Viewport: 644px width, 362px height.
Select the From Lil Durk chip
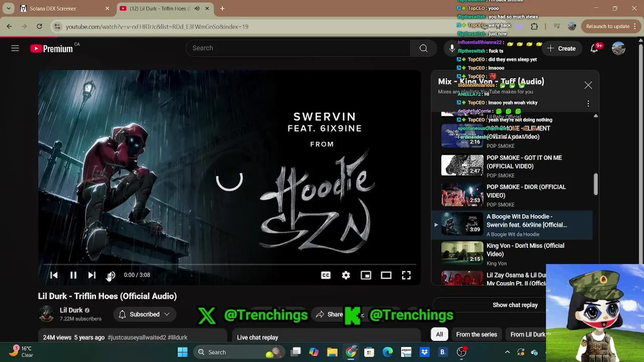pos(527,334)
